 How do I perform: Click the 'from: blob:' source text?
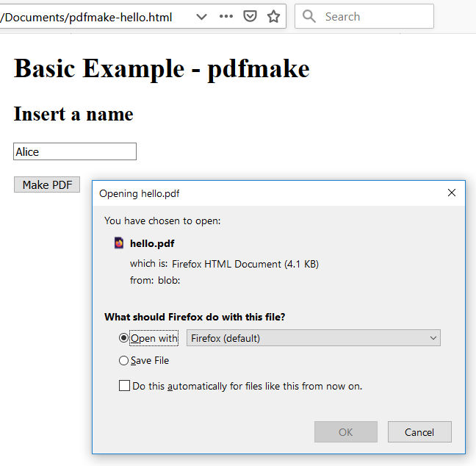pos(155,280)
